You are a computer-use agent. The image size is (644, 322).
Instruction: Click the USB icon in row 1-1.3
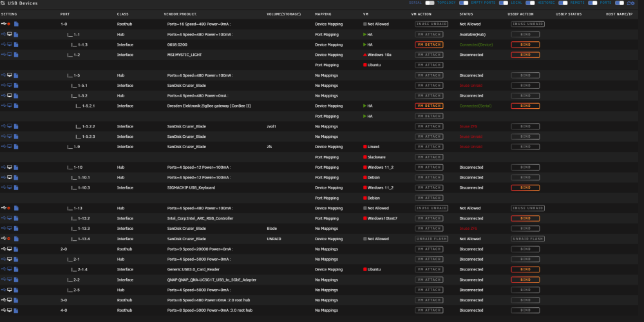pos(4,44)
